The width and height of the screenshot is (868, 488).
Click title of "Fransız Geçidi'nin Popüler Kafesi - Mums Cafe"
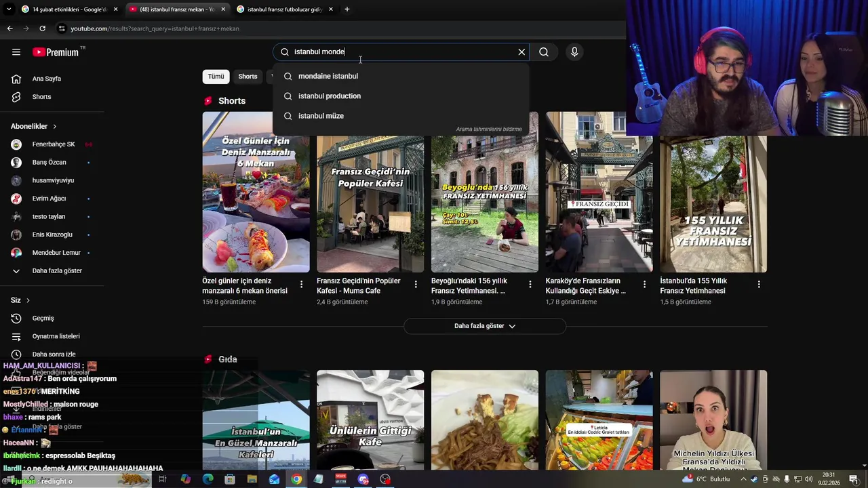tap(359, 286)
